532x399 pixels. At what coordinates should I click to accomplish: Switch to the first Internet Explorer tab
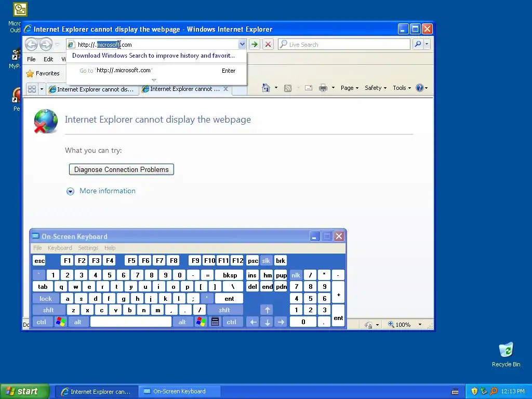click(92, 89)
